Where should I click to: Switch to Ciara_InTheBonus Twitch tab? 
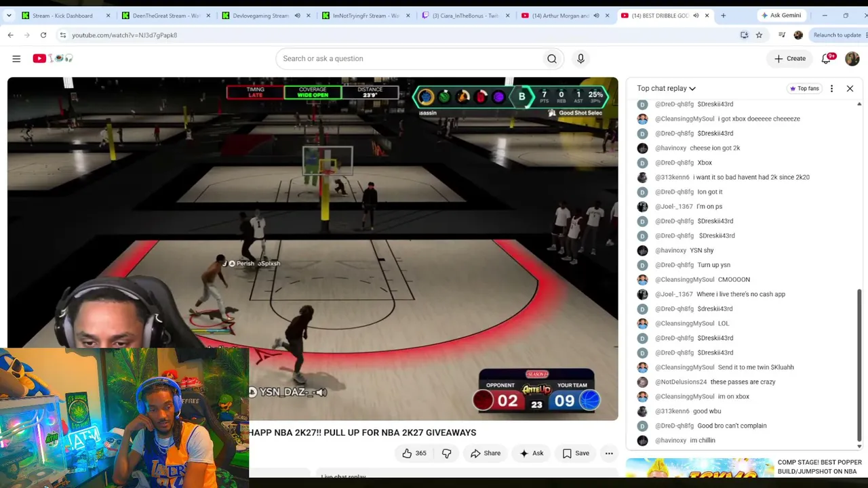click(x=465, y=16)
